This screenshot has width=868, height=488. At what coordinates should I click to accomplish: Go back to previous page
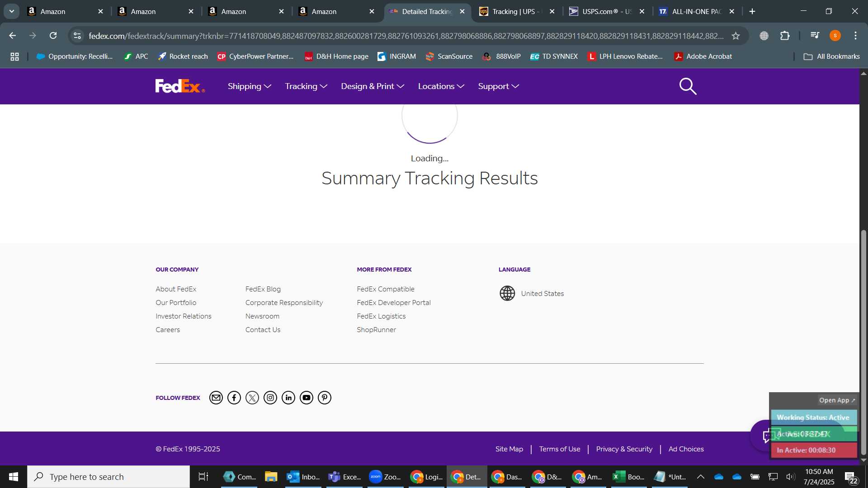pos(13,36)
